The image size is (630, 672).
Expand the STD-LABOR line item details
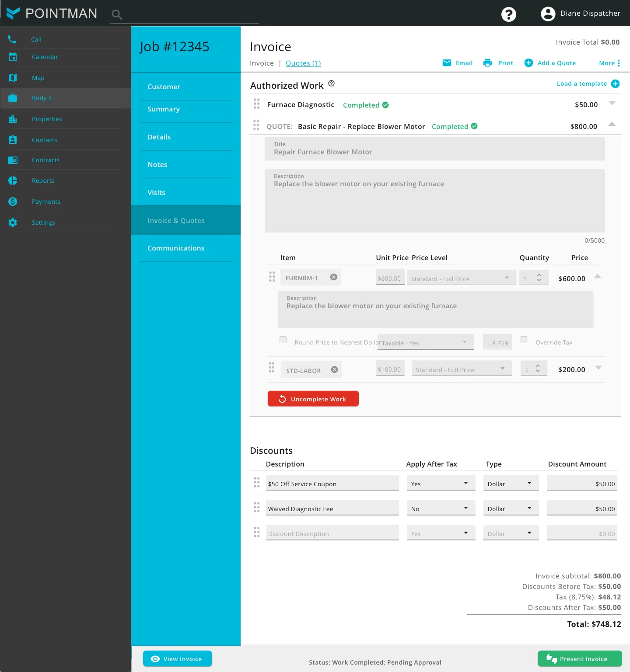pyautogui.click(x=598, y=368)
